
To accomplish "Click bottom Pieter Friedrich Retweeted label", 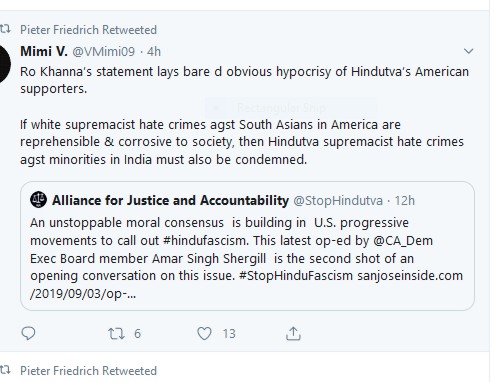I will tap(88, 371).
